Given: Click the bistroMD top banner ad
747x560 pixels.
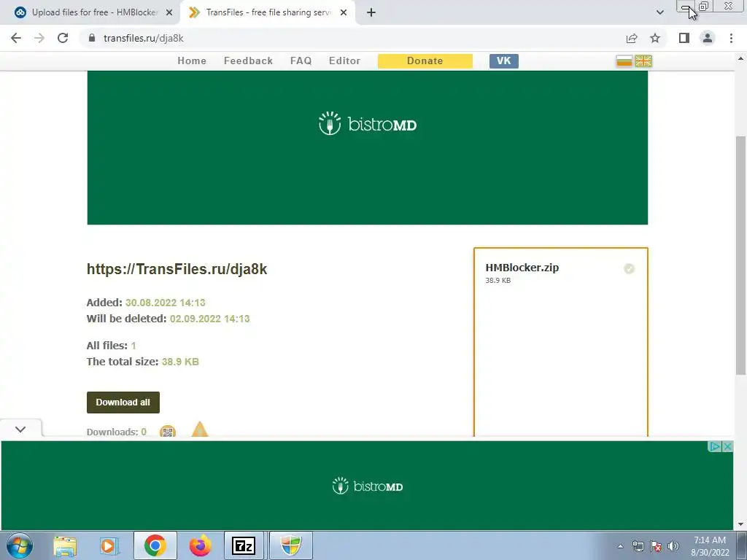Looking at the screenshot, I should point(368,147).
